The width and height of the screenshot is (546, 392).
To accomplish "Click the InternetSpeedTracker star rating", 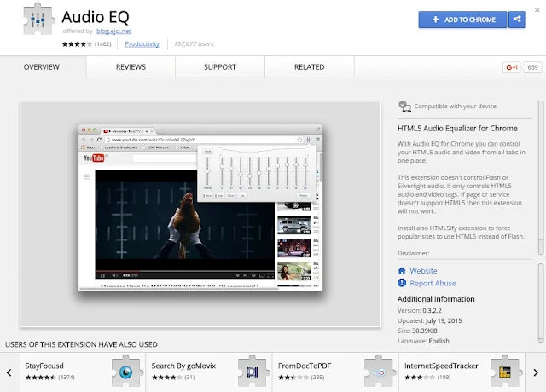I will click(419, 377).
